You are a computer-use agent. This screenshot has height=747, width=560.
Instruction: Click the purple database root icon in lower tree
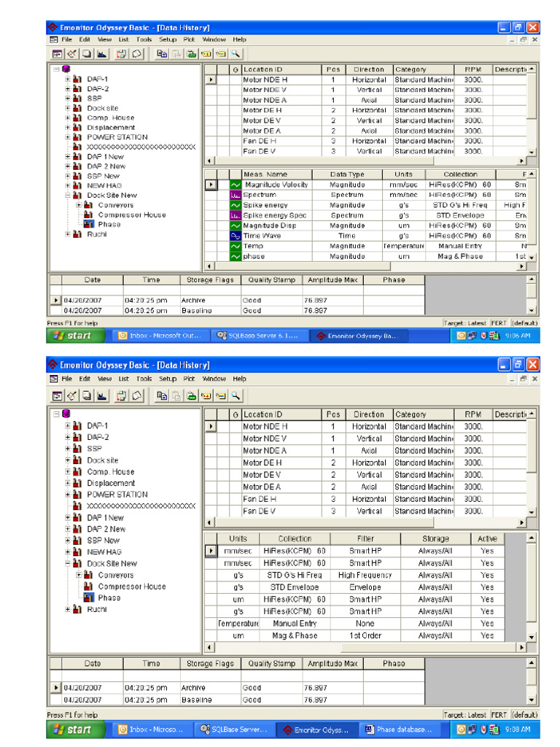coord(66,414)
